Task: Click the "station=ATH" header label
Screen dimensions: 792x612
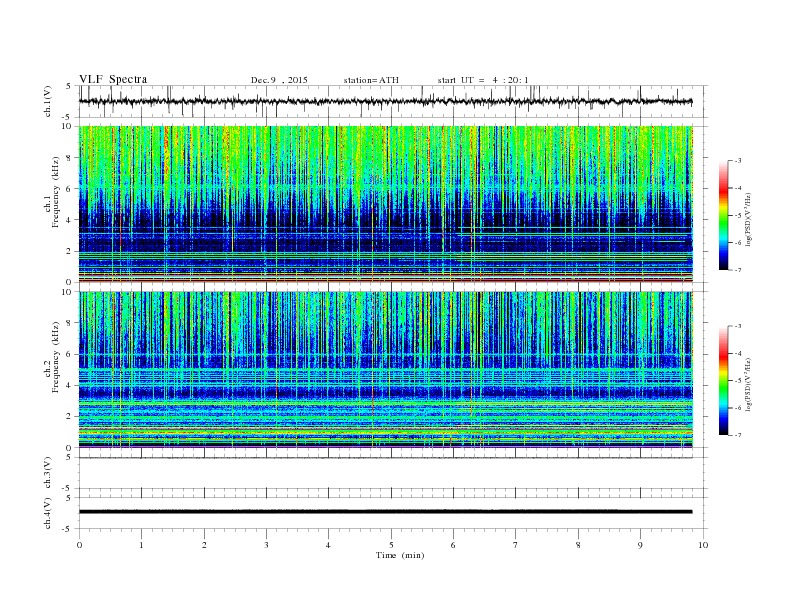Action: (x=371, y=80)
